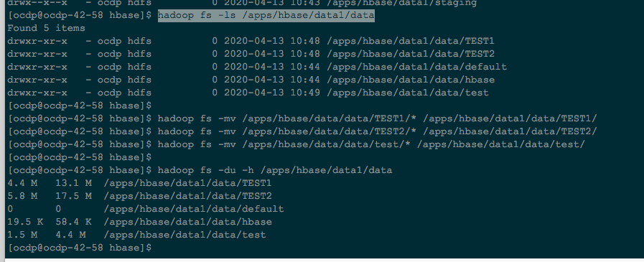
Task: Click 'drwxr-xr-x' permissions on the TEST1 row
Action: coord(37,41)
